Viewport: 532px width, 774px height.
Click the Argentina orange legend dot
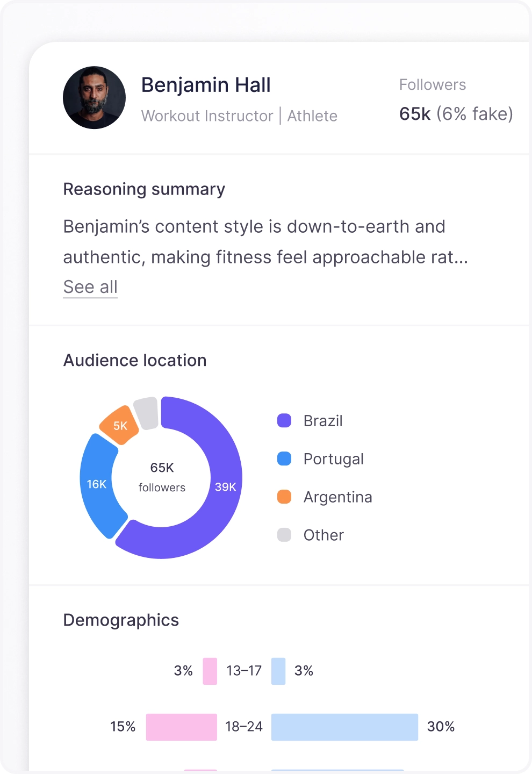coord(284,497)
